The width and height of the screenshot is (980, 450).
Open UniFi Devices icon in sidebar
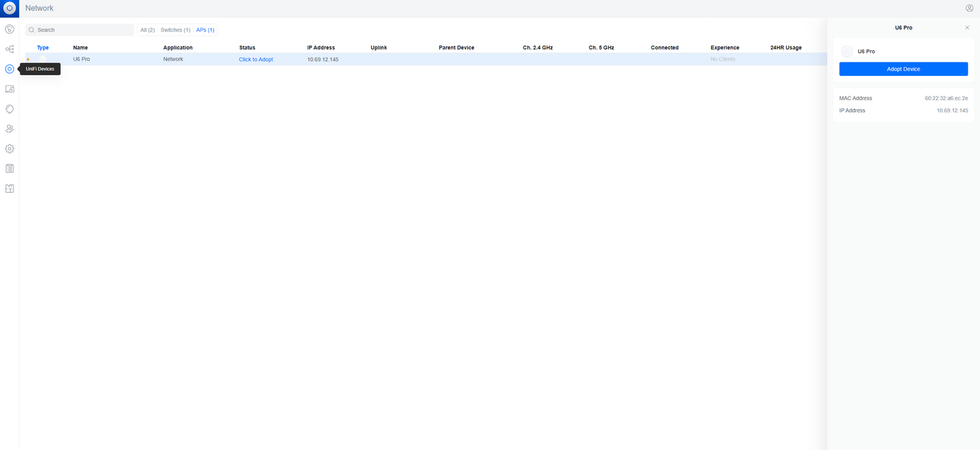tap(10, 69)
